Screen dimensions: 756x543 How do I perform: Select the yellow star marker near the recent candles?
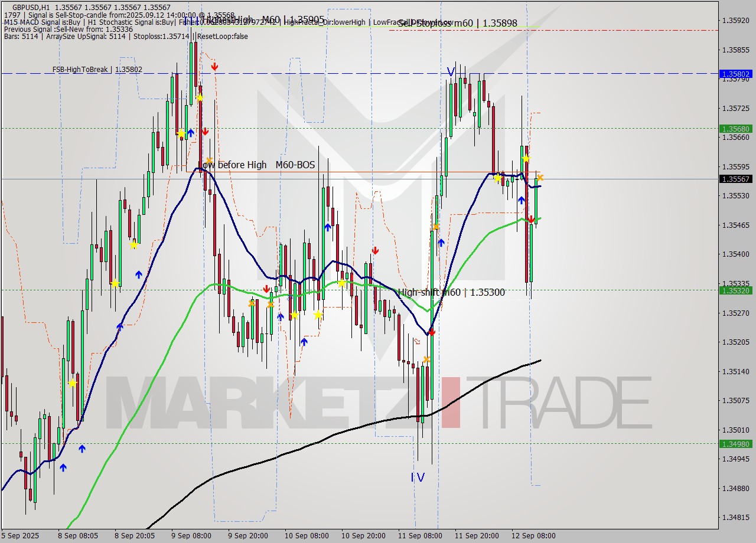click(x=526, y=158)
